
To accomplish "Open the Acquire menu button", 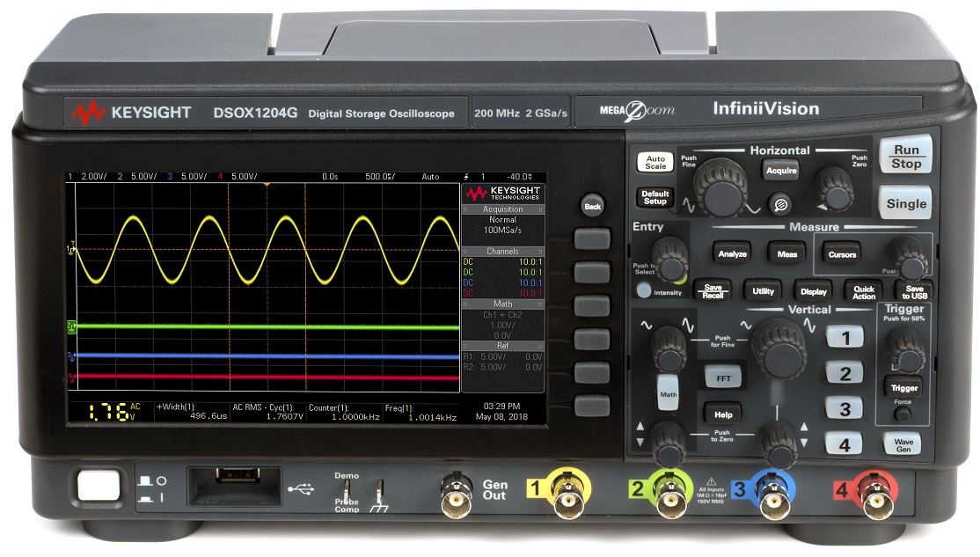I will coord(781,170).
